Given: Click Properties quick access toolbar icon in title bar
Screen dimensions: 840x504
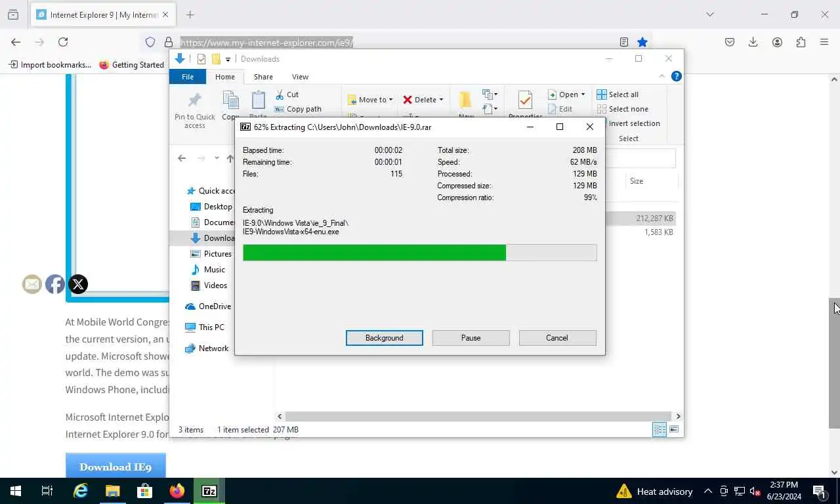Looking at the screenshot, I should tap(201, 59).
